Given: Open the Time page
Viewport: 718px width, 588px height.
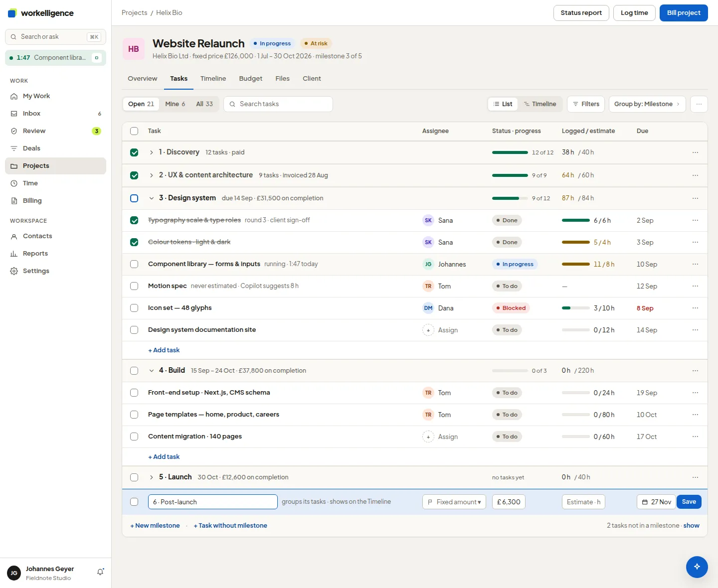Looking at the screenshot, I should [55, 183].
